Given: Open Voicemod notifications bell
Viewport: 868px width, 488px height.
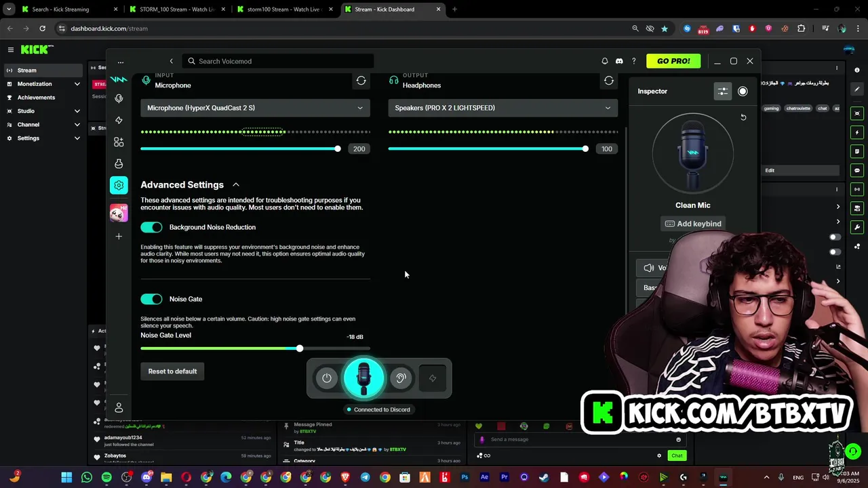Looking at the screenshot, I should (x=605, y=61).
